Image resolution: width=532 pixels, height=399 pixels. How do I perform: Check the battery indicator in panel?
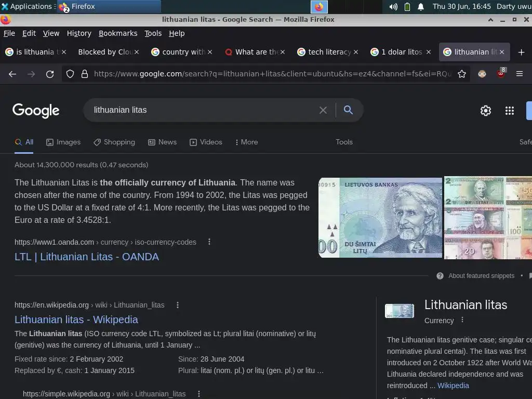[x=407, y=7]
